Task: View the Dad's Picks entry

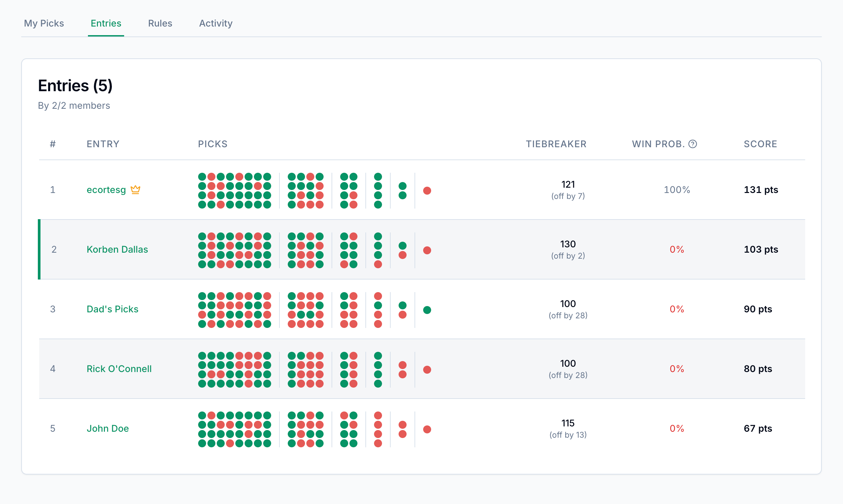Action: [x=113, y=309]
